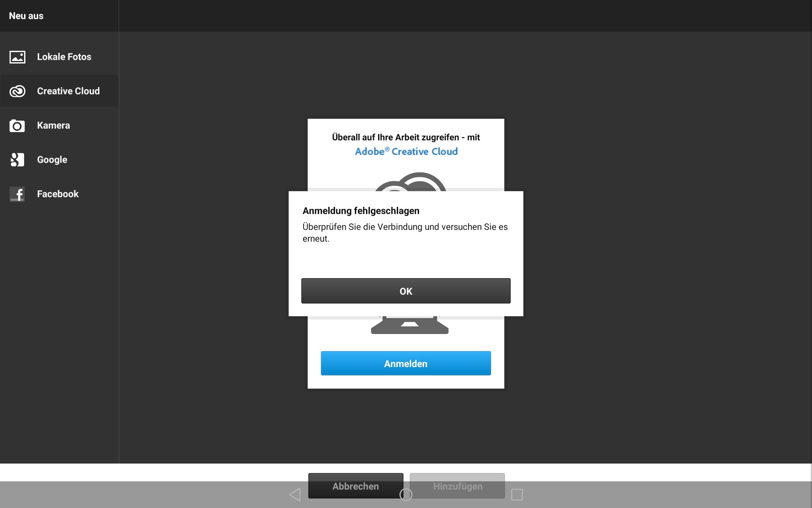The height and width of the screenshot is (508, 812).
Task: Click the Google icon in sidebar
Action: 17,160
